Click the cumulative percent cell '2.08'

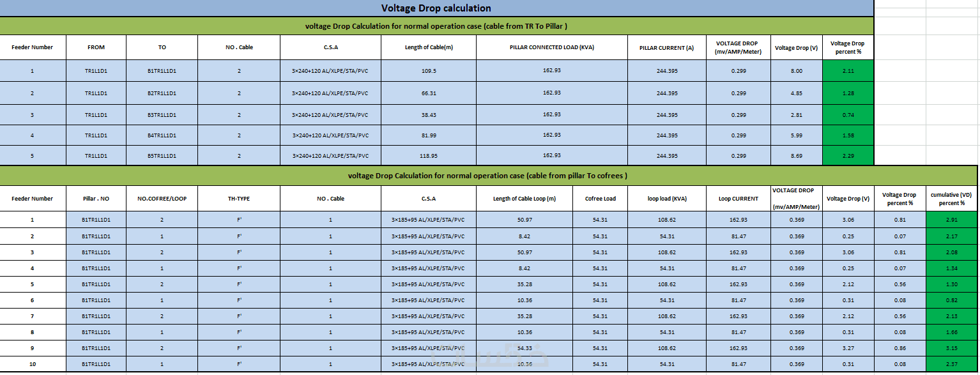(x=952, y=252)
